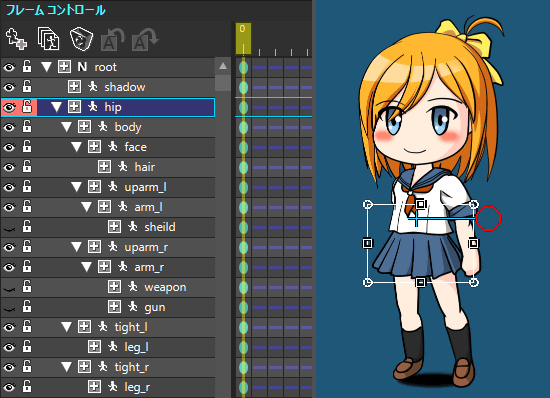
Task: Select the shadow part name
Action: (125, 87)
